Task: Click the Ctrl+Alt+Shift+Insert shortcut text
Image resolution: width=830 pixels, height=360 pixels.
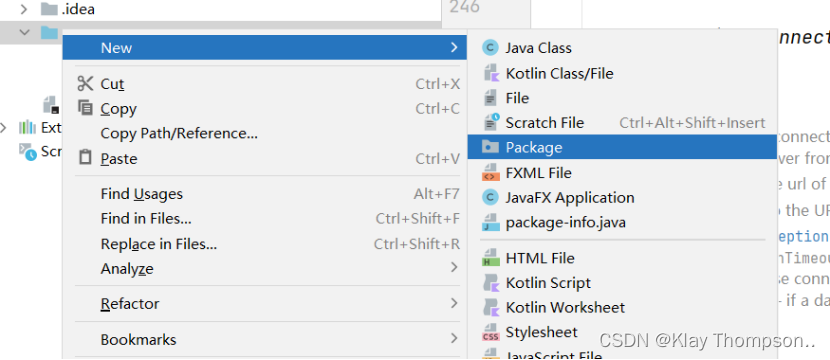Action: [692, 123]
